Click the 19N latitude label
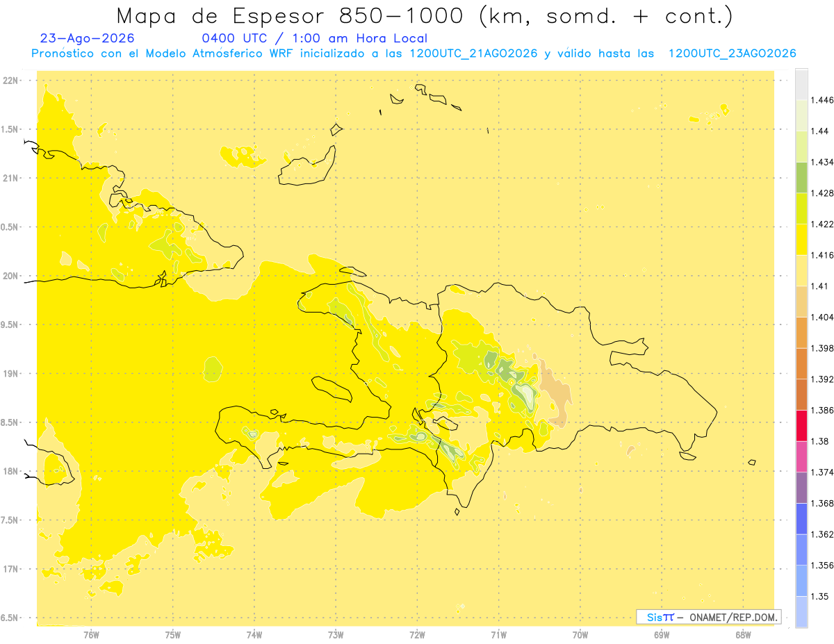834x644 pixels. point(11,373)
